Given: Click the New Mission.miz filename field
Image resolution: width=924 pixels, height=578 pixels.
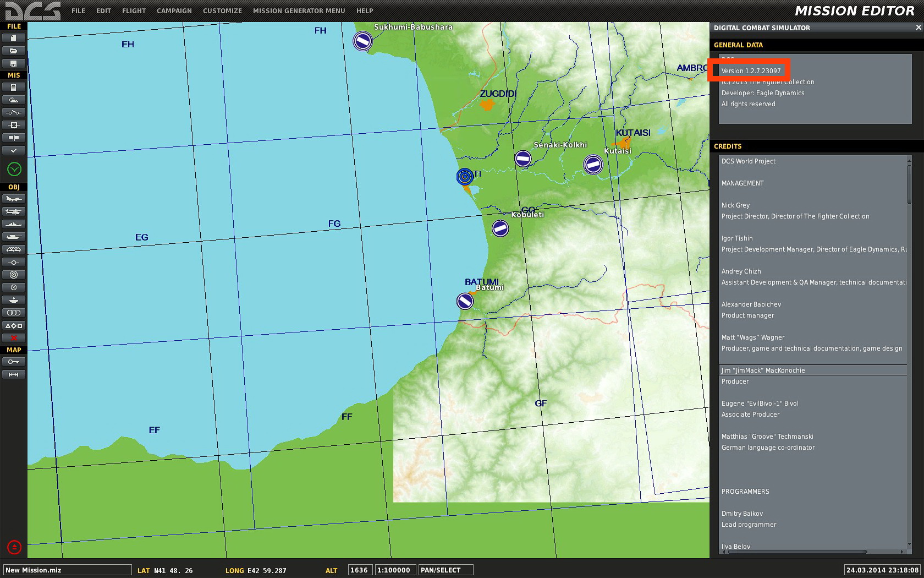Looking at the screenshot, I should pyautogui.click(x=68, y=570).
